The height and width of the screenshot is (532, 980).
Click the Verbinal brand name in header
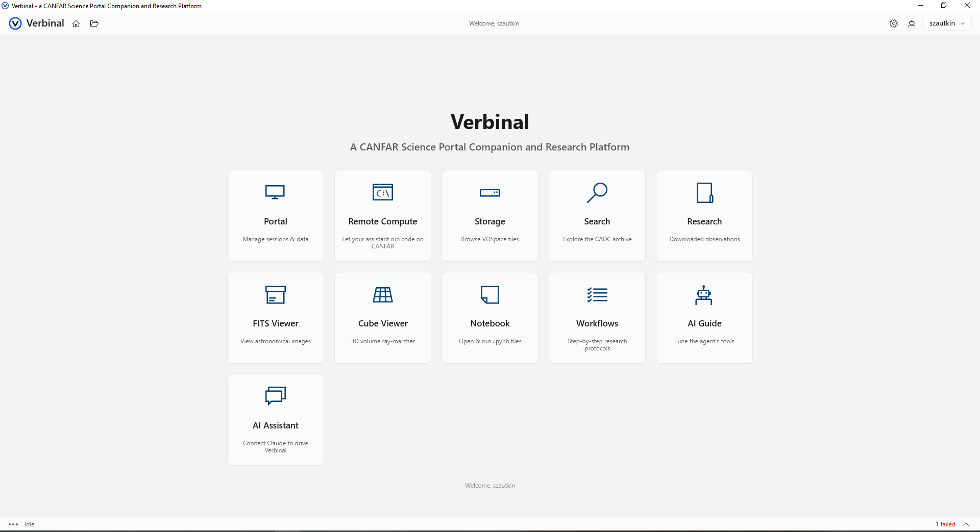click(x=45, y=23)
